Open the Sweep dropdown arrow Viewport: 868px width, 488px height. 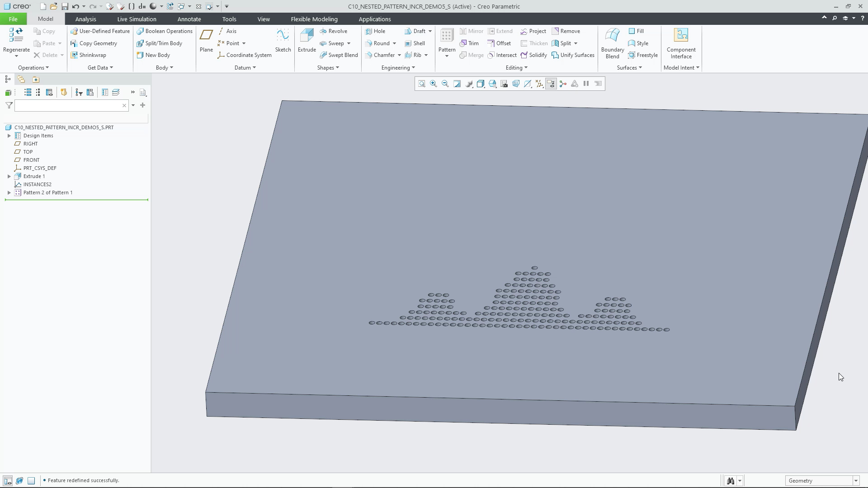(349, 43)
